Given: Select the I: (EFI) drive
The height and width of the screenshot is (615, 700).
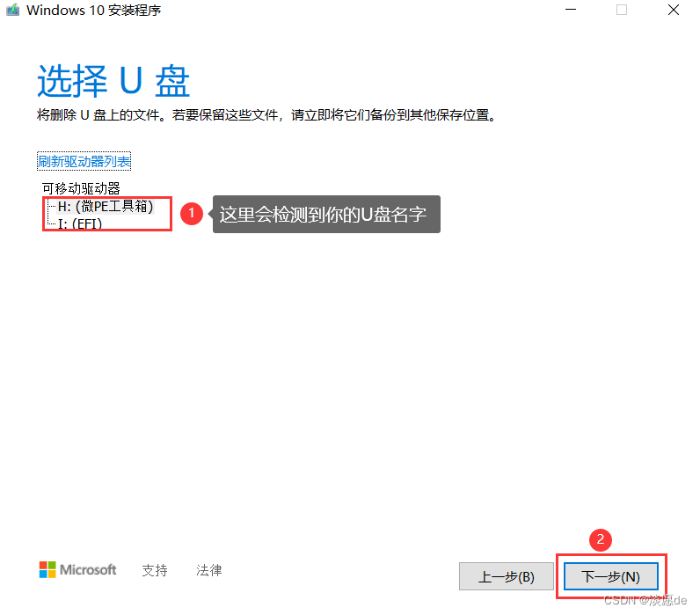Looking at the screenshot, I should coord(80,223).
